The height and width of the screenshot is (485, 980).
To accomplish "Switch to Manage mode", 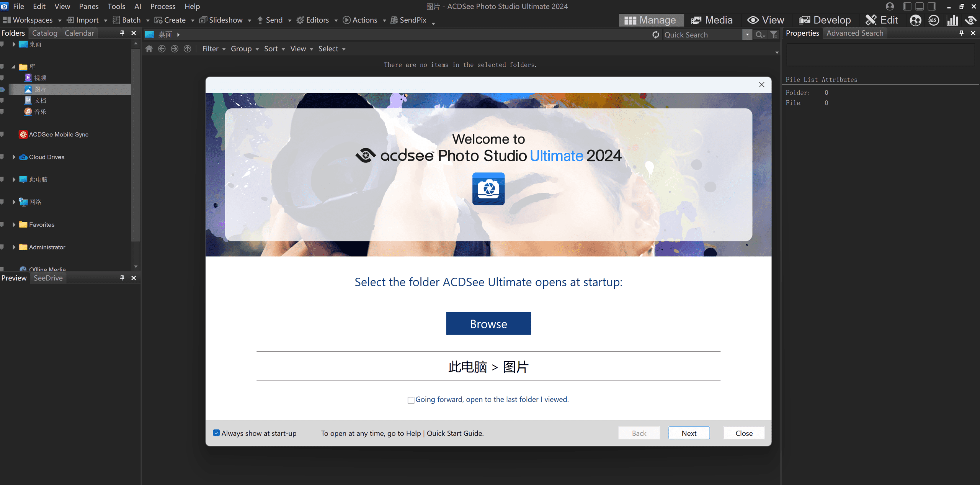I will [x=651, y=20].
